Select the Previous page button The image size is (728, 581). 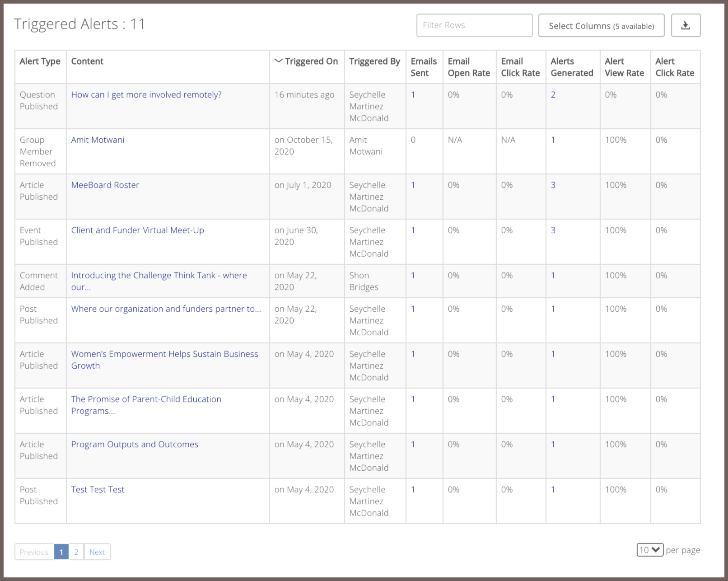tap(34, 552)
